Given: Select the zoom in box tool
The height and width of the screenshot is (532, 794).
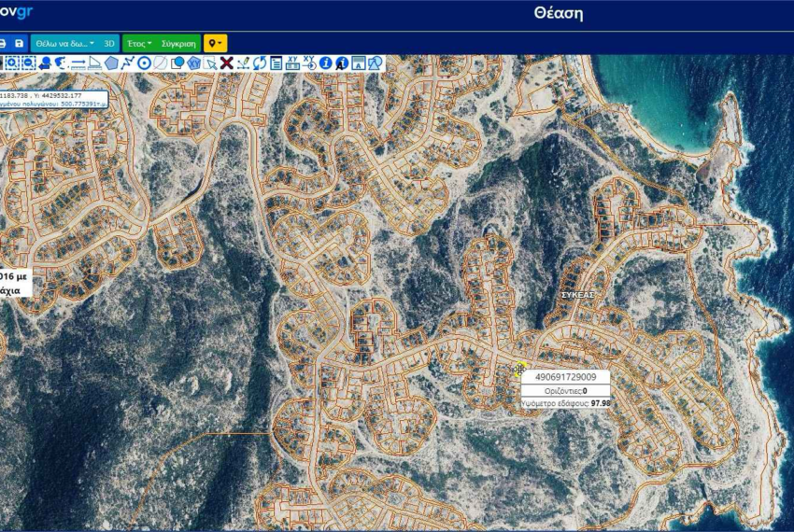Looking at the screenshot, I should tap(12, 63).
